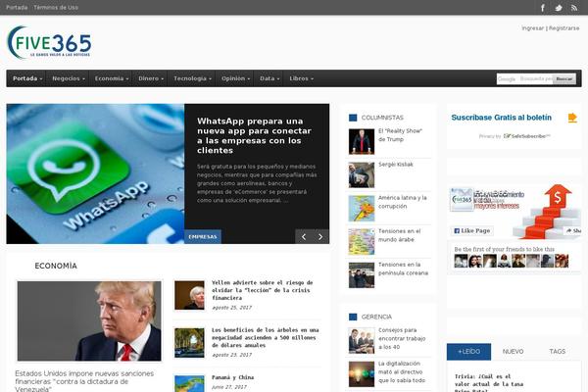Switch to the NUEVO tab
Image resolution: width=588 pixels, height=392 pixels.
(x=513, y=352)
